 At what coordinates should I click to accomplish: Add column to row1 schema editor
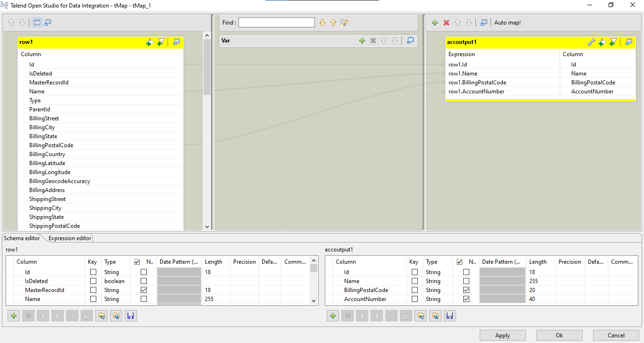pyautogui.click(x=14, y=316)
